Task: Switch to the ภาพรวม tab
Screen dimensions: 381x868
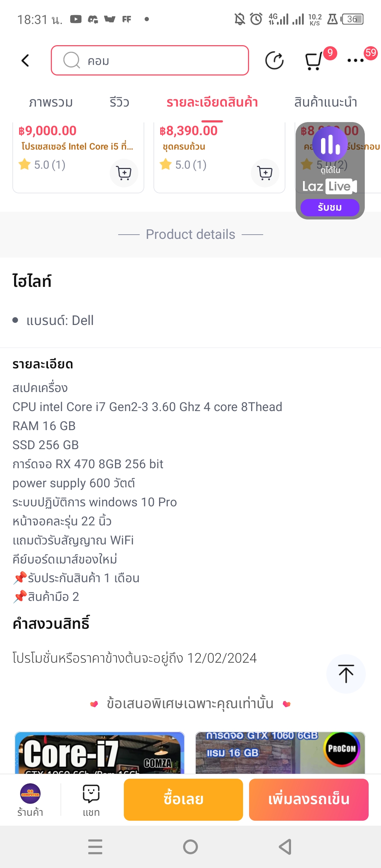Action: (x=51, y=102)
